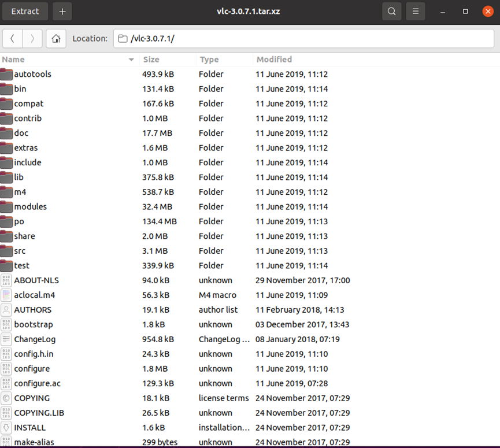Select the share folder icon
The height and width of the screenshot is (448, 500).
tap(6, 236)
